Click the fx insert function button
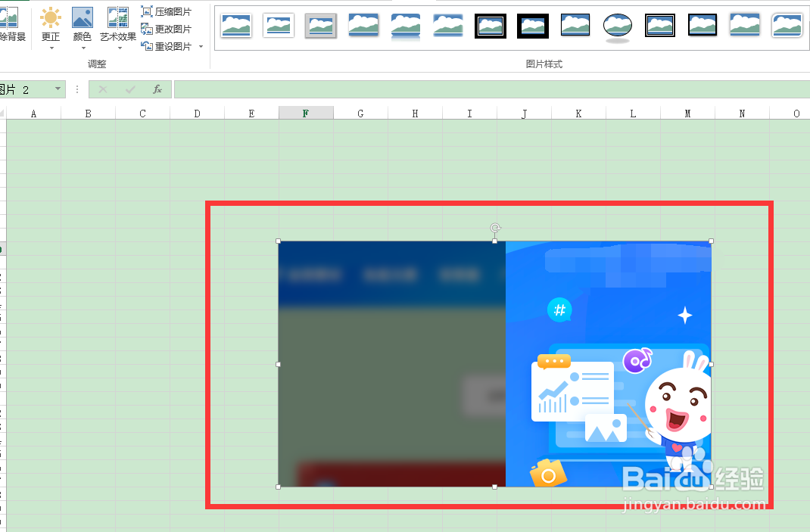This screenshot has height=532, width=810. pyautogui.click(x=157, y=89)
